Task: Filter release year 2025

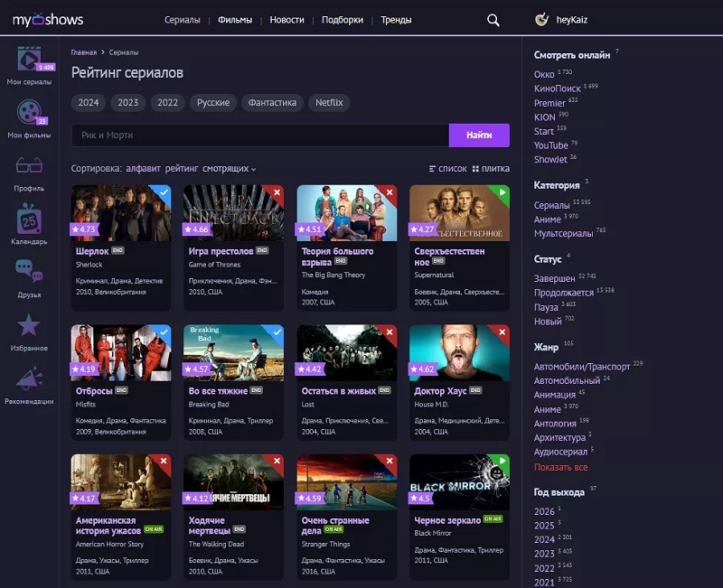Action: coord(544,526)
